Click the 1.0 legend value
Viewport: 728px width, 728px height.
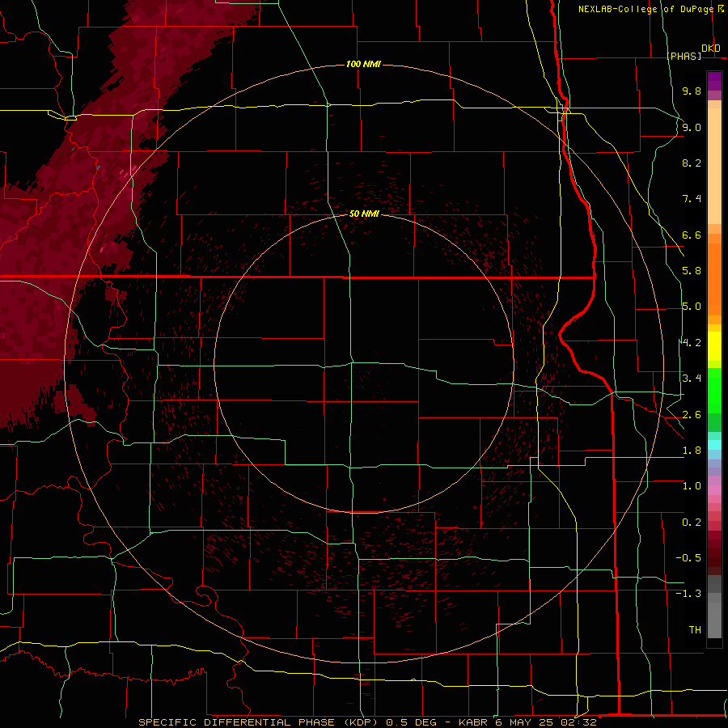(692, 486)
